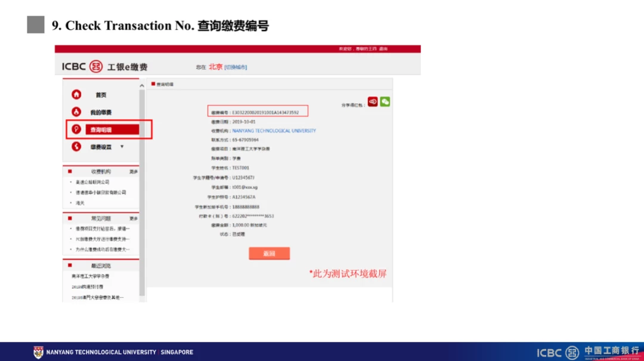Viewport: 644px width, 361px height.
Task: Share red packet via WeChat icon
Action: tap(385, 101)
